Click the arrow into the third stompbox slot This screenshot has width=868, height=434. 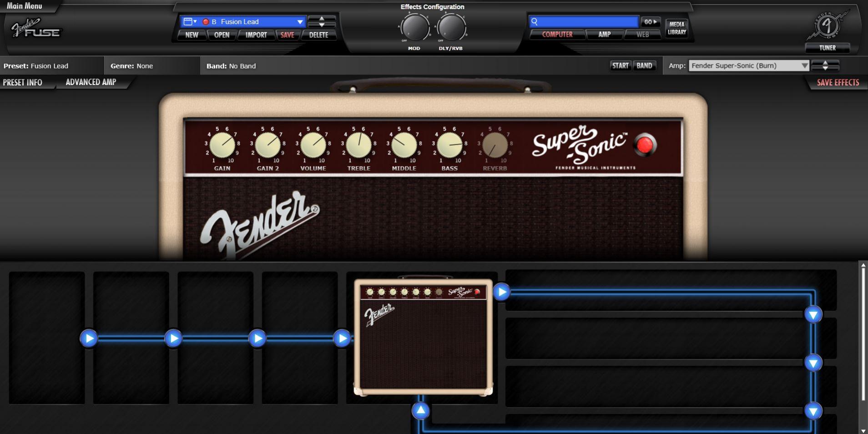[x=257, y=338]
